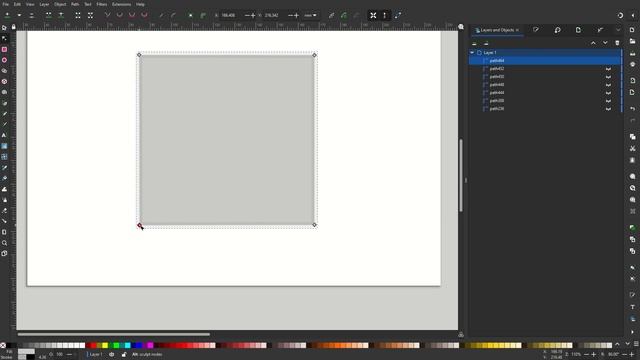This screenshot has width=640, height=360.
Task: Click move down arrow in Layers panel
Action: (x=605, y=43)
